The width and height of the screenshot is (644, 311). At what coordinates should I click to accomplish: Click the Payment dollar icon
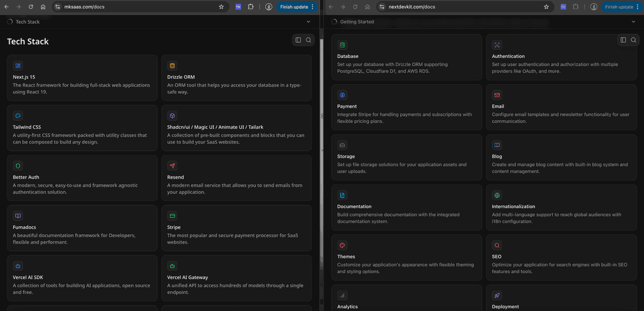coord(342,95)
